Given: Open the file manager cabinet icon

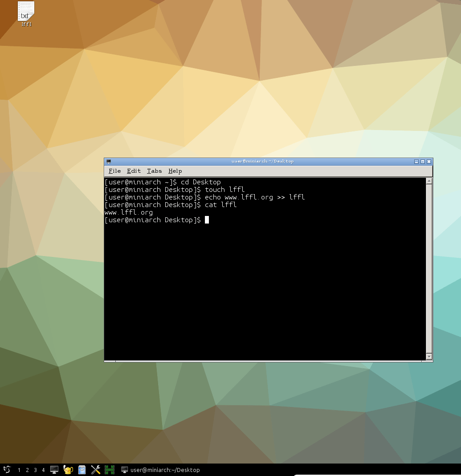Looking at the screenshot, I should click(82, 470).
